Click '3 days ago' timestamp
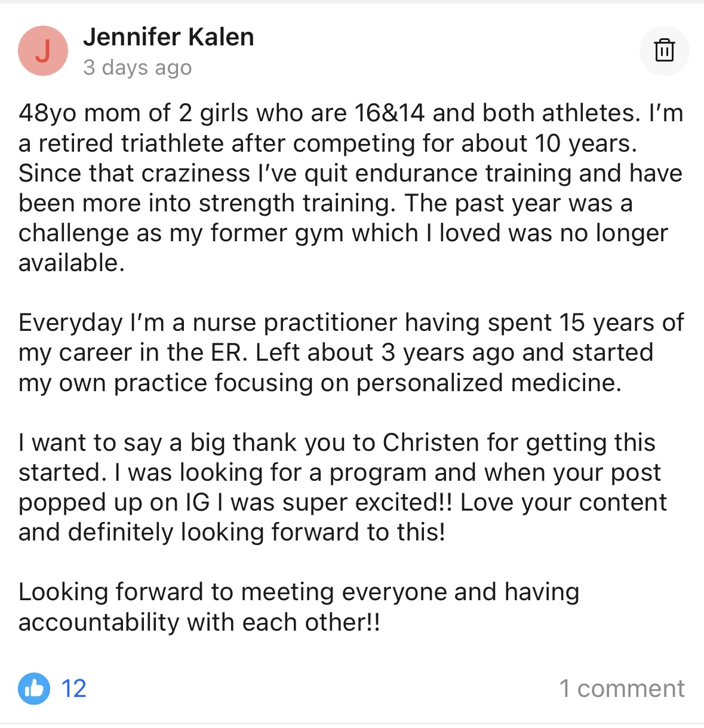704x728 pixels. click(137, 67)
